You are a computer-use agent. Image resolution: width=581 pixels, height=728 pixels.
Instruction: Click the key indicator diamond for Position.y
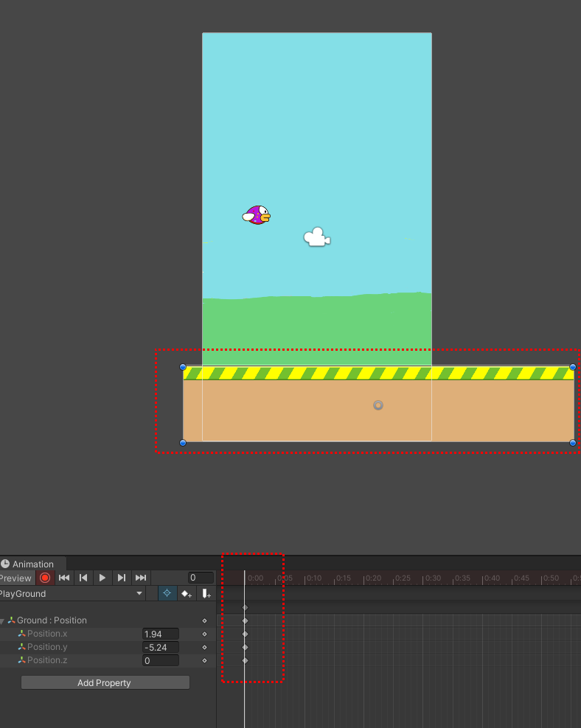click(x=204, y=647)
